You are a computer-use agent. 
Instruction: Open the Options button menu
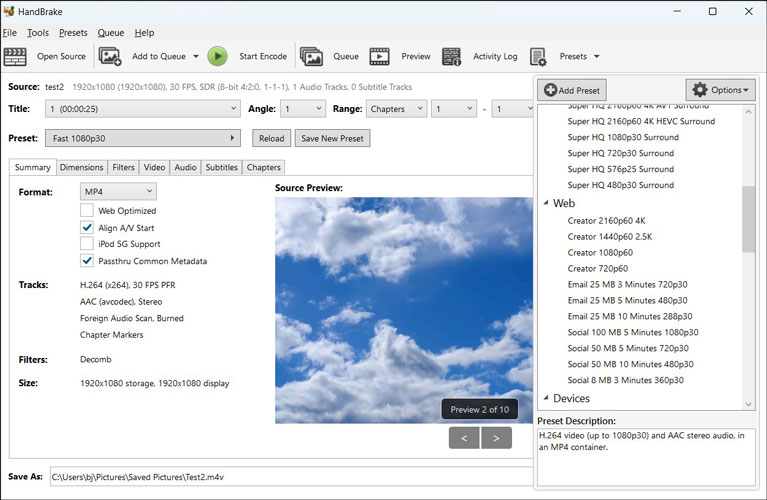(x=720, y=90)
